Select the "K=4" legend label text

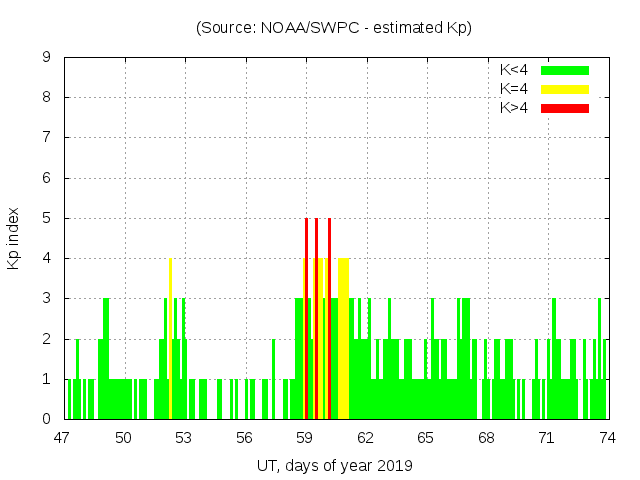(x=514, y=89)
